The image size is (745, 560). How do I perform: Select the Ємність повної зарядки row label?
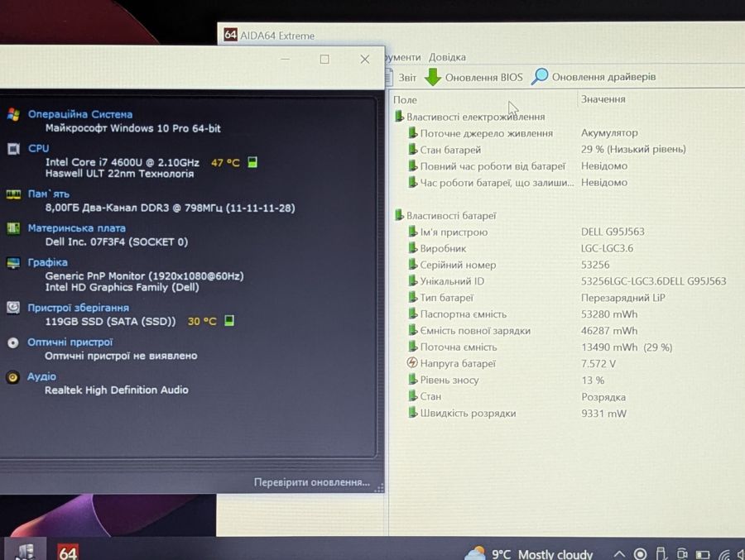coord(475,331)
